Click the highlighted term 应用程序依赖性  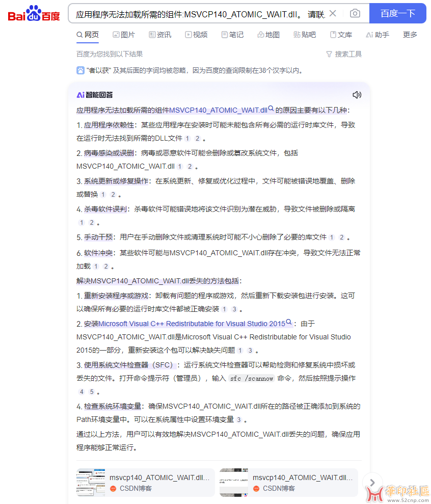109,125
